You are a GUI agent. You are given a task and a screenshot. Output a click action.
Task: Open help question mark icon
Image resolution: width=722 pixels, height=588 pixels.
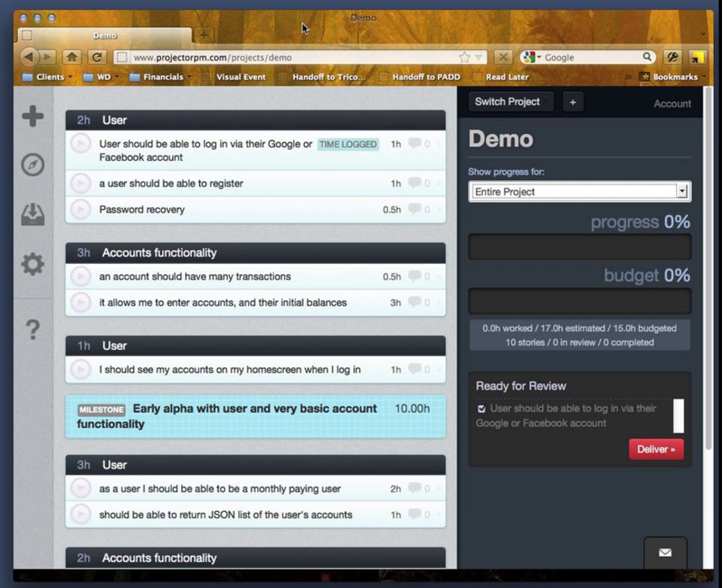click(33, 329)
